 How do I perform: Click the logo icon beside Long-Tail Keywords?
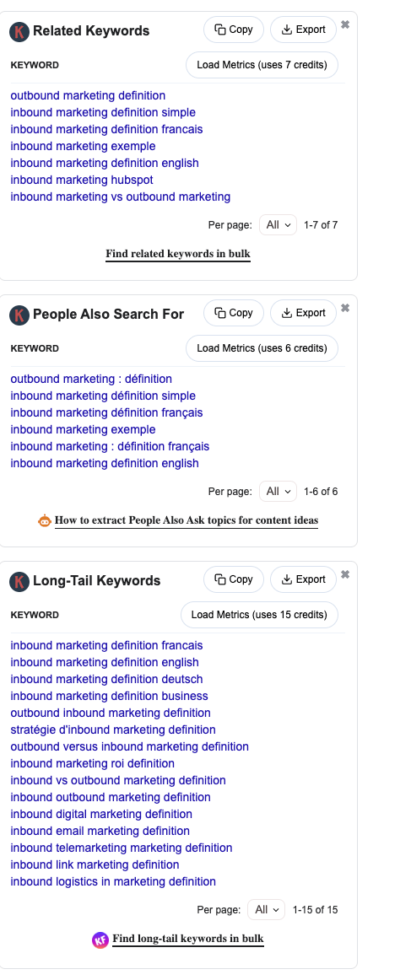(x=19, y=581)
